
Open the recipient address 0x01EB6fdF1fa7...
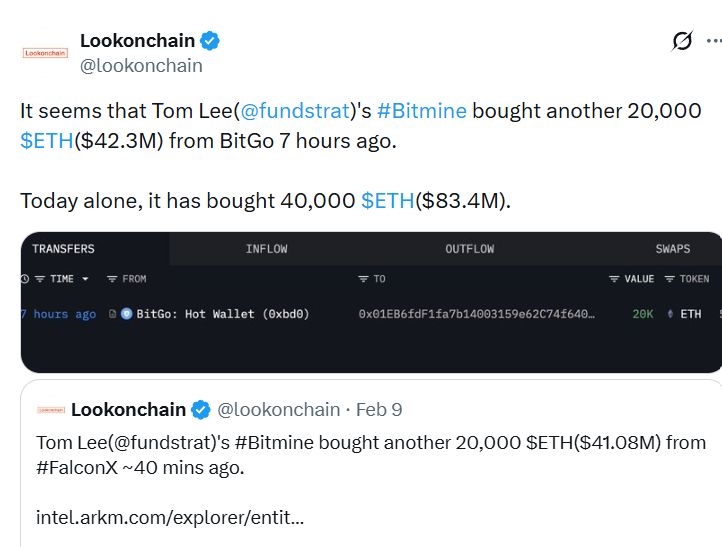pos(476,314)
